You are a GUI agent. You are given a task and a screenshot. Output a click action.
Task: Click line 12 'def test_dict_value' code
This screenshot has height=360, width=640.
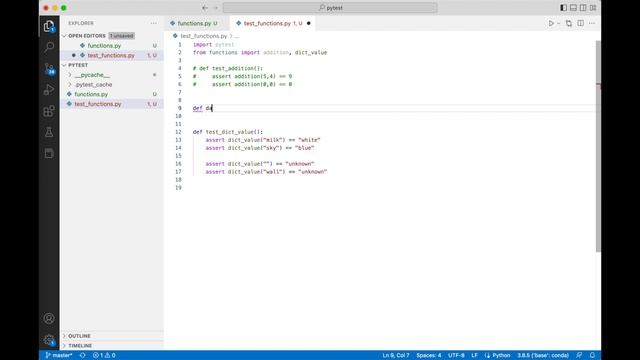228,132
